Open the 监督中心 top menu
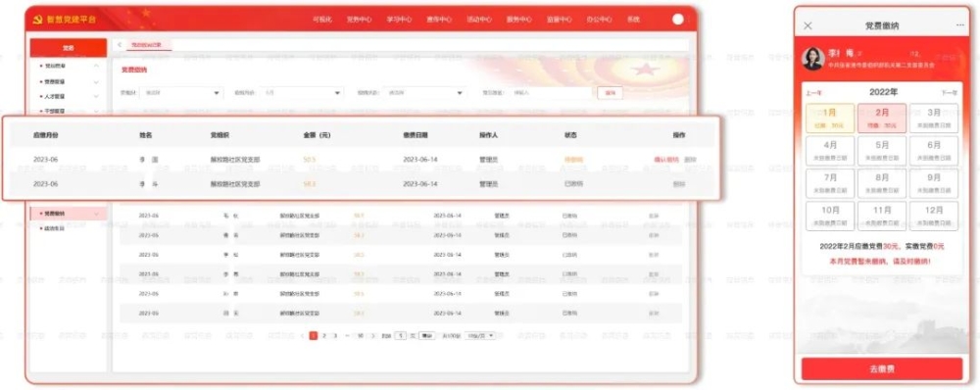 (560, 20)
